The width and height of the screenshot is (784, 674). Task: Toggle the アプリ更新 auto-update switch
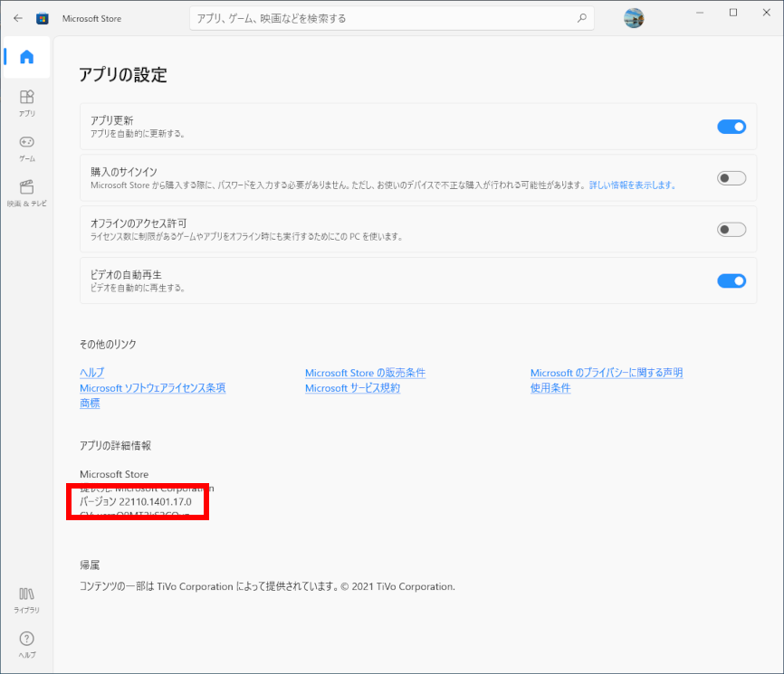(731, 127)
